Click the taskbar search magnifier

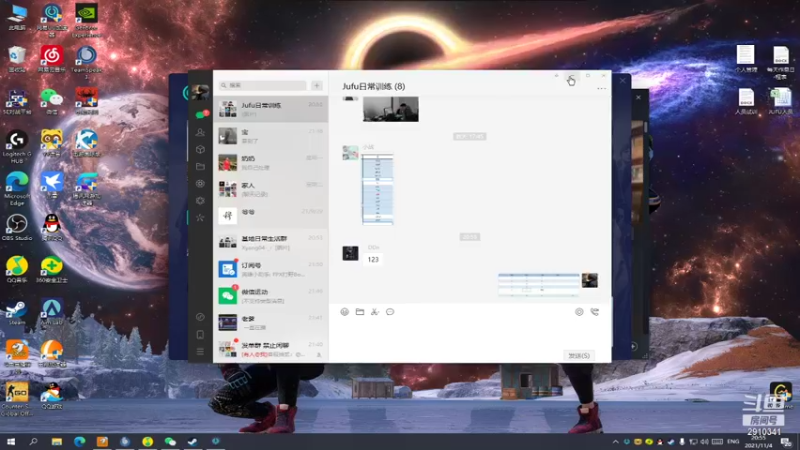[x=33, y=441]
